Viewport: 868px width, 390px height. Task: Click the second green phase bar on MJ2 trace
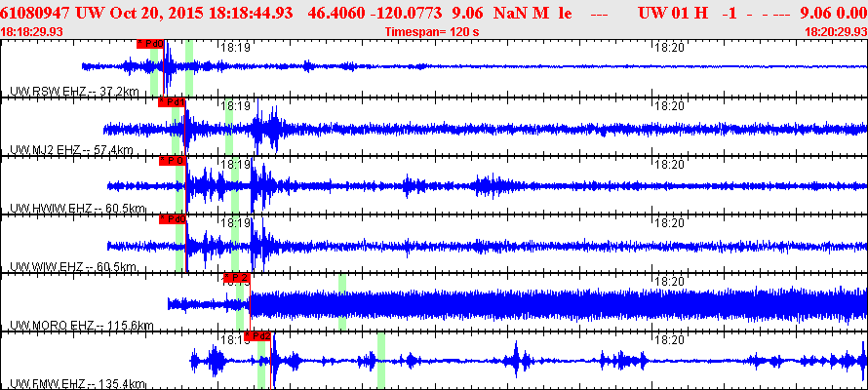(x=229, y=126)
